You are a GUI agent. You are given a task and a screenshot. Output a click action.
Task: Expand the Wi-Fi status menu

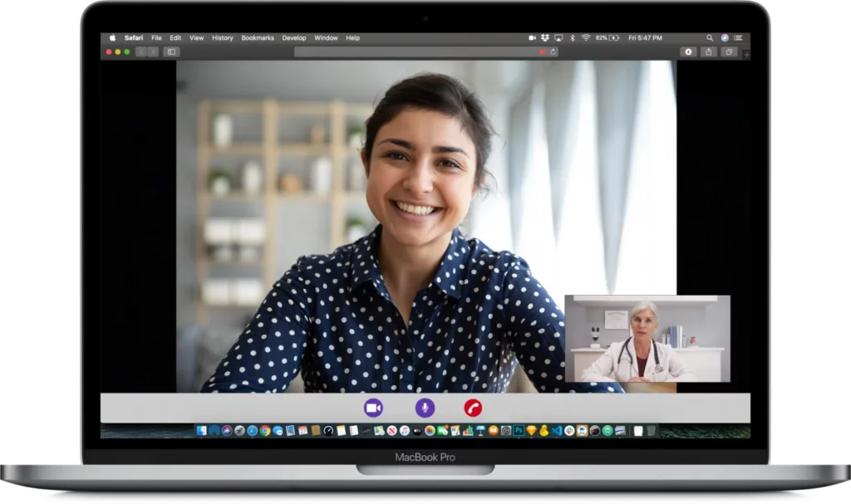pos(585,38)
